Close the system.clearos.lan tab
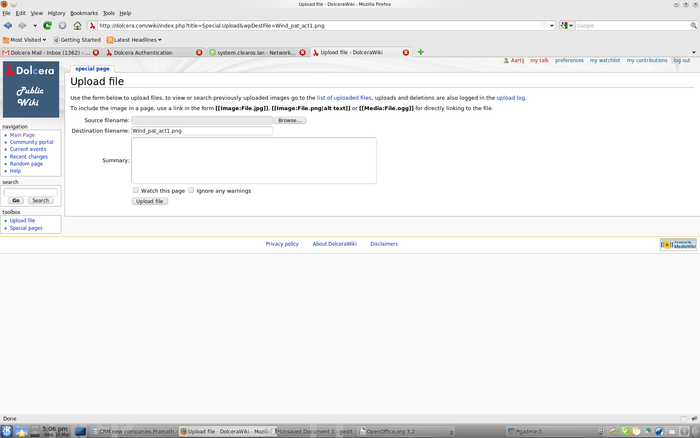Image resolution: width=700 pixels, height=438 pixels. click(302, 52)
